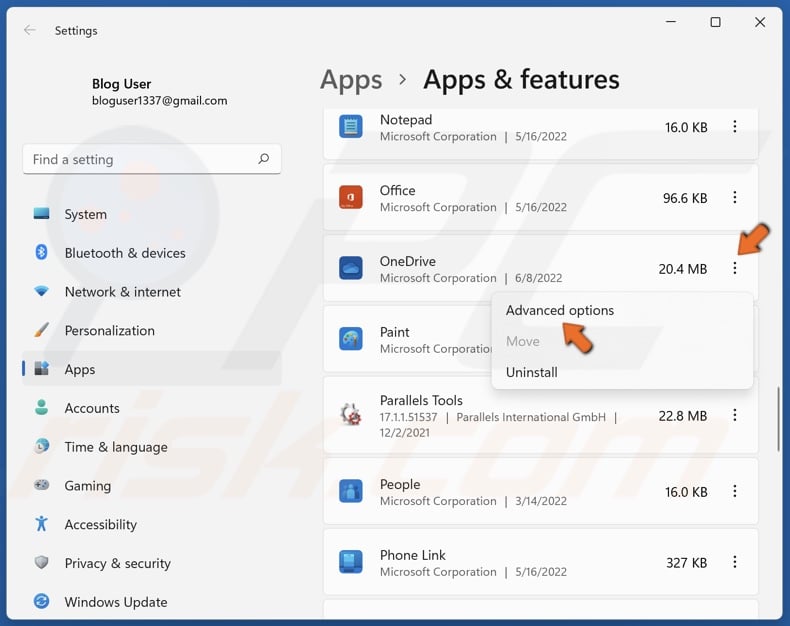Click the magnifier icon in Find a setting

264,159
